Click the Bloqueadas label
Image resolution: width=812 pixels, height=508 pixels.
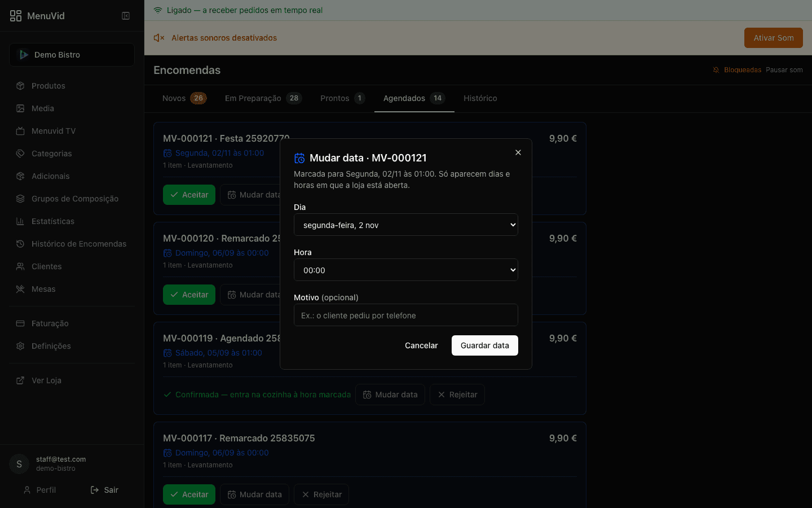[x=743, y=70]
